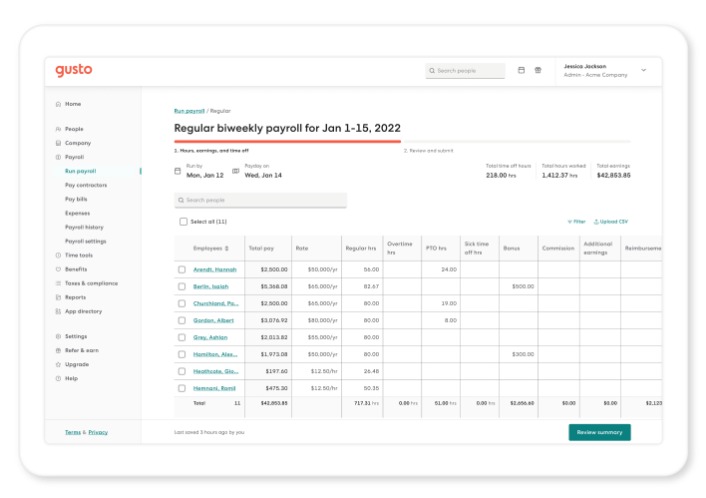Select the Gray, Ashton row checkbox
Screen dimensions: 706x498
point(182,337)
